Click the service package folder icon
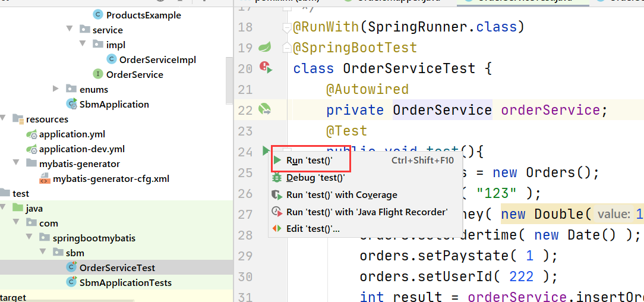 (84, 29)
